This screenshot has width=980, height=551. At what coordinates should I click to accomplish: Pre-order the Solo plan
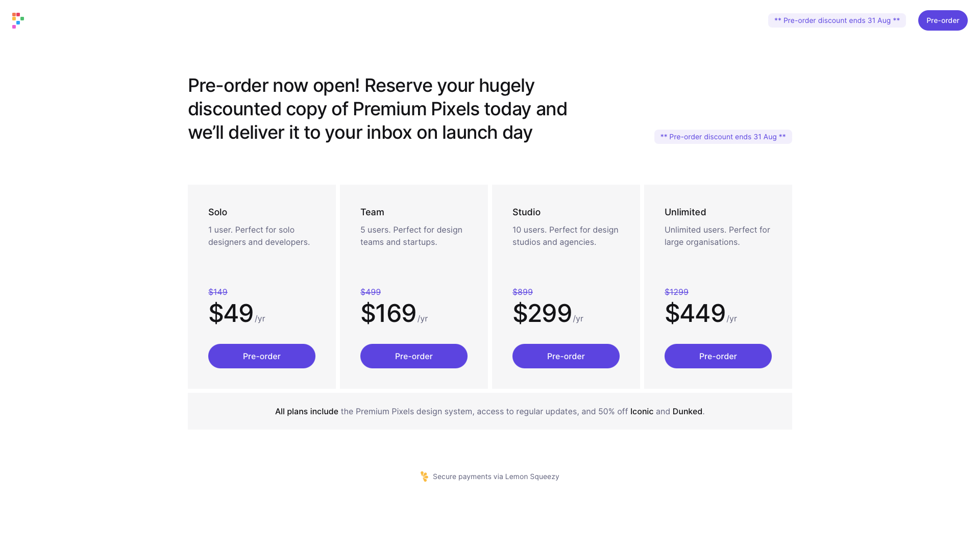tap(261, 356)
